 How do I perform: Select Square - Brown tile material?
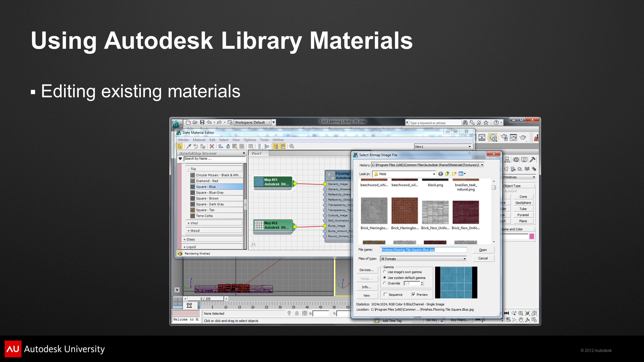coord(216,198)
